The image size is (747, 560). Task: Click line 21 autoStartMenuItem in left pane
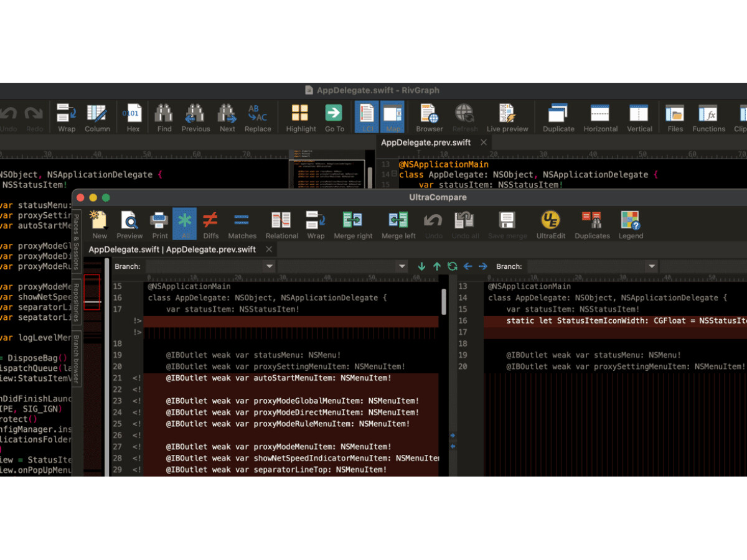pyautogui.click(x=278, y=378)
